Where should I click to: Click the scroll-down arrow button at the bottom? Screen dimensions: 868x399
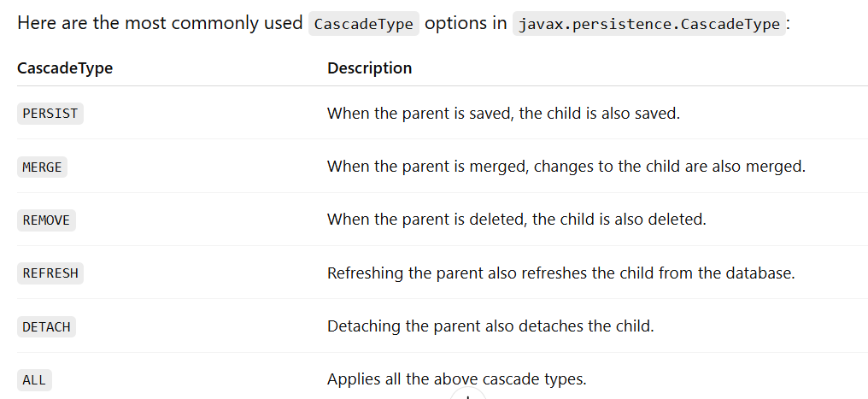468,394
